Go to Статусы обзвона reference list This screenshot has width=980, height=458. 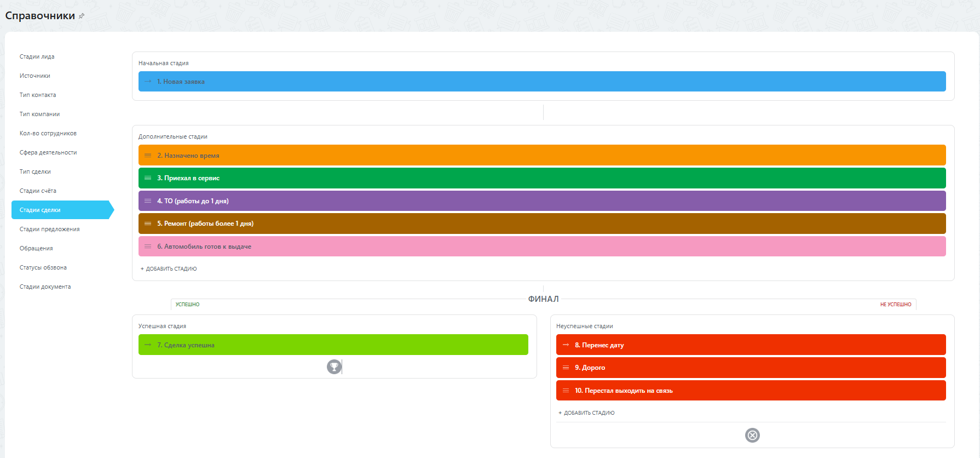43,267
